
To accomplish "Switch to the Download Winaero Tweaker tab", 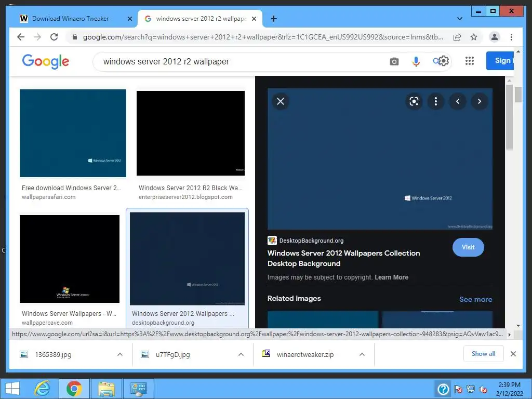I will [71, 19].
